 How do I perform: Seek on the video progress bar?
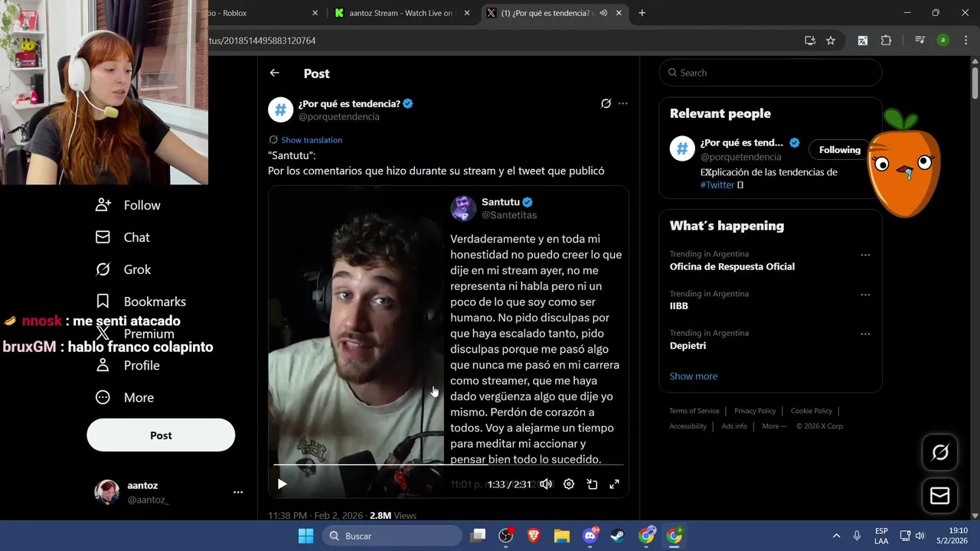(x=449, y=465)
